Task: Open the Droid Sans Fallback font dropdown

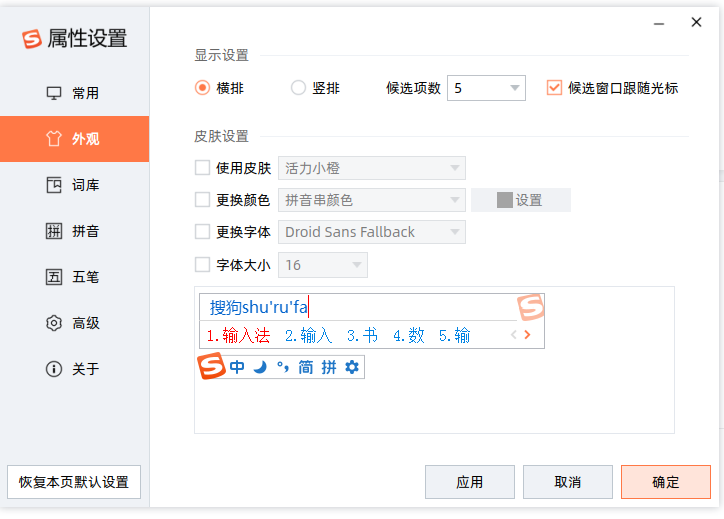Action: coord(372,232)
